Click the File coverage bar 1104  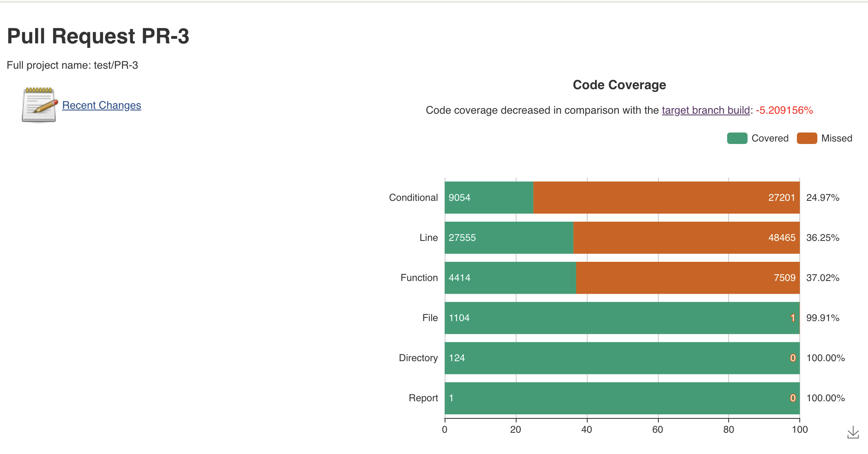click(621, 318)
